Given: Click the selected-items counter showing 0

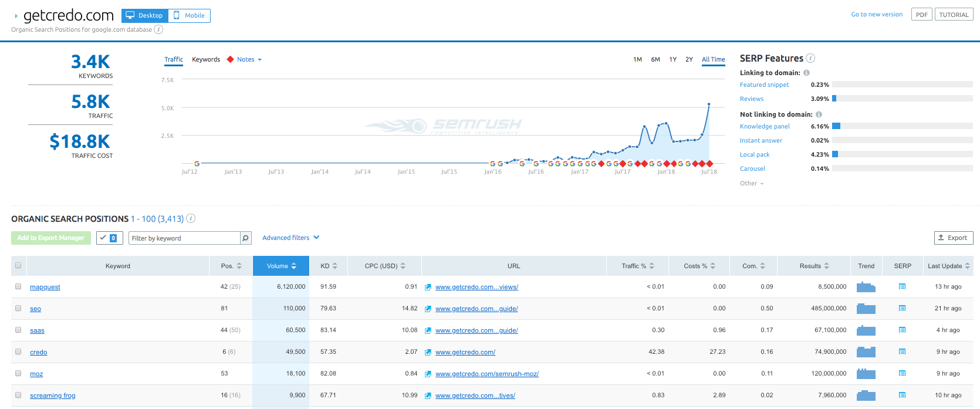Looking at the screenshot, I should tap(110, 238).
